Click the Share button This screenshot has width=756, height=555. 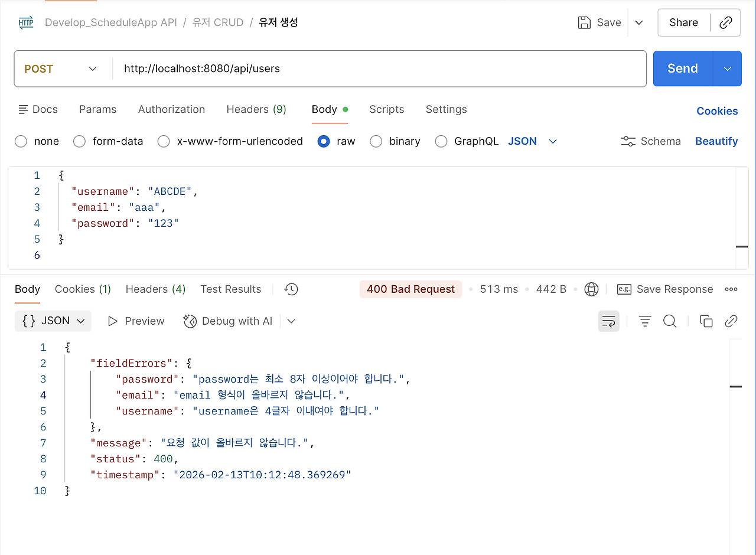(683, 22)
